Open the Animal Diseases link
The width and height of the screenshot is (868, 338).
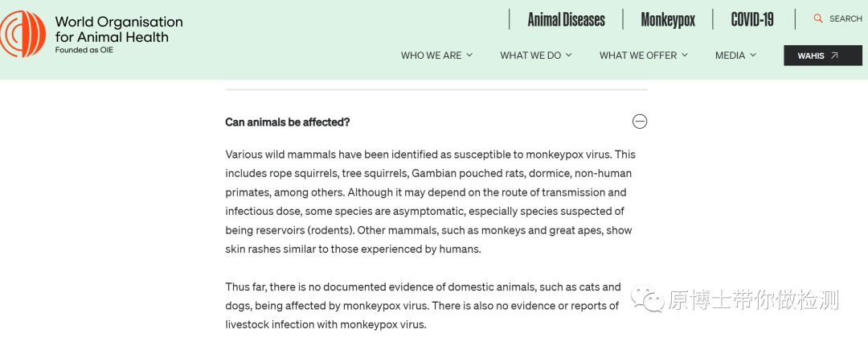pyautogui.click(x=566, y=20)
